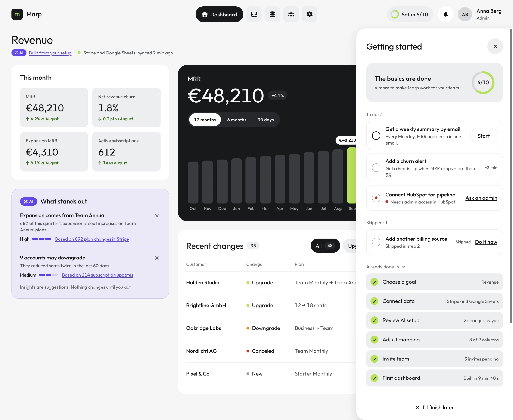This screenshot has width=513, height=420.
Task: Open Based on 214 subscription updates link
Action: coord(98,275)
